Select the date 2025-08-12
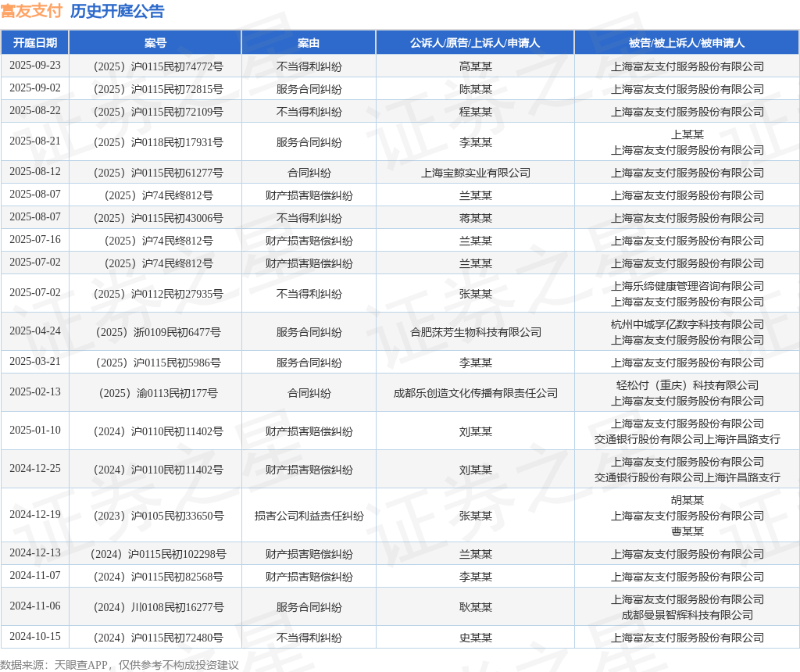The image size is (800, 672). coord(34,171)
